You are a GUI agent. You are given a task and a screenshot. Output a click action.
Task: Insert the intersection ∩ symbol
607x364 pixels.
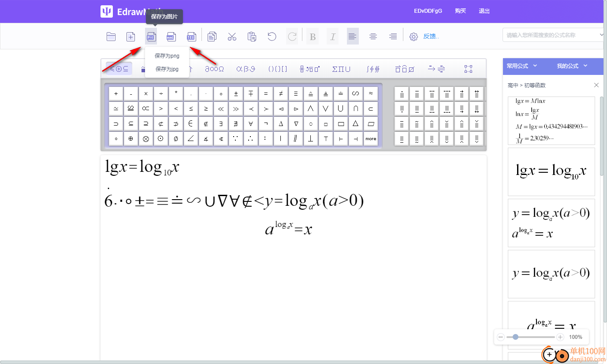pos(356,108)
